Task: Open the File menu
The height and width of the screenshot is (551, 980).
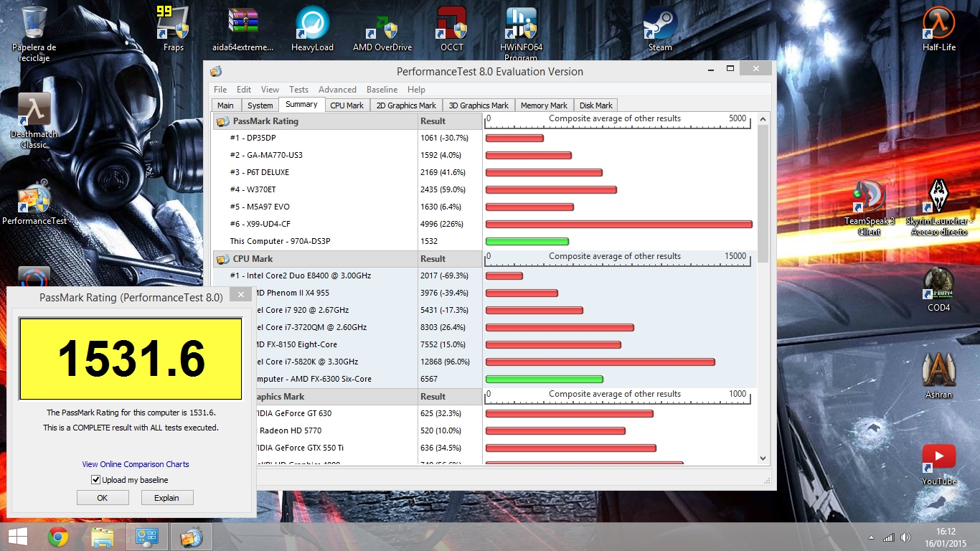Action: pyautogui.click(x=220, y=90)
